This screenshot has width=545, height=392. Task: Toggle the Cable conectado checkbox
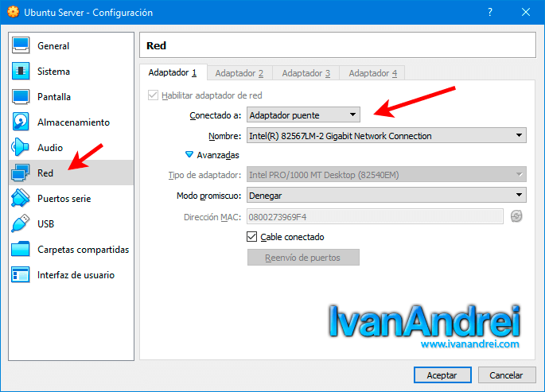click(x=251, y=237)
